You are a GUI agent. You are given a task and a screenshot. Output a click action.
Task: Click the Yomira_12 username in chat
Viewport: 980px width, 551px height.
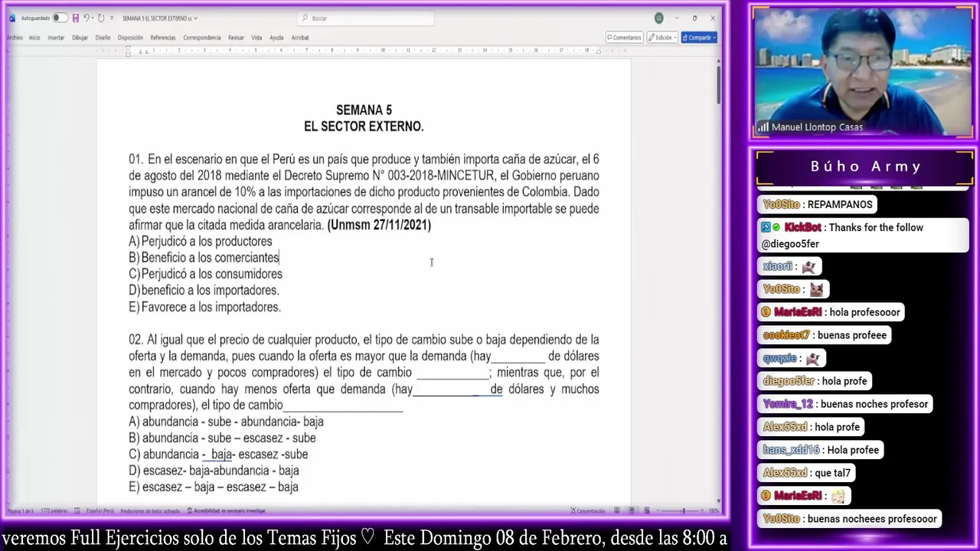tap(788, 404)
